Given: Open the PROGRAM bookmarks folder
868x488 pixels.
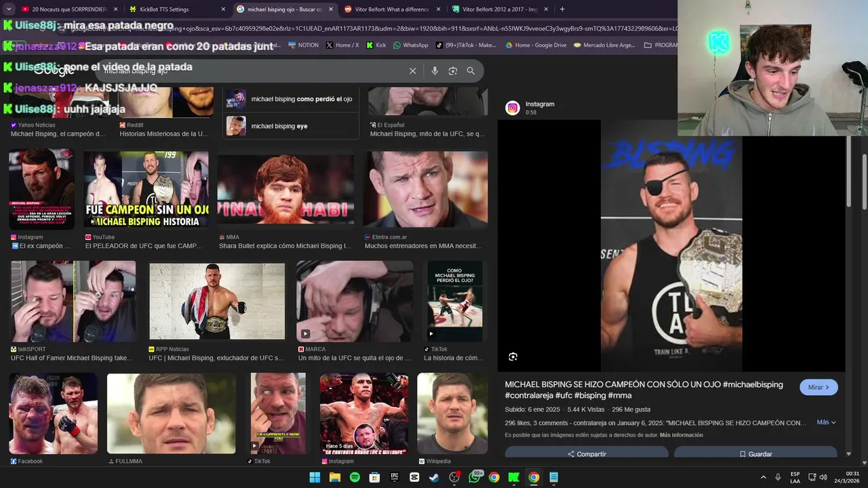Looking at the screenshot, I should tap(660, 45).
